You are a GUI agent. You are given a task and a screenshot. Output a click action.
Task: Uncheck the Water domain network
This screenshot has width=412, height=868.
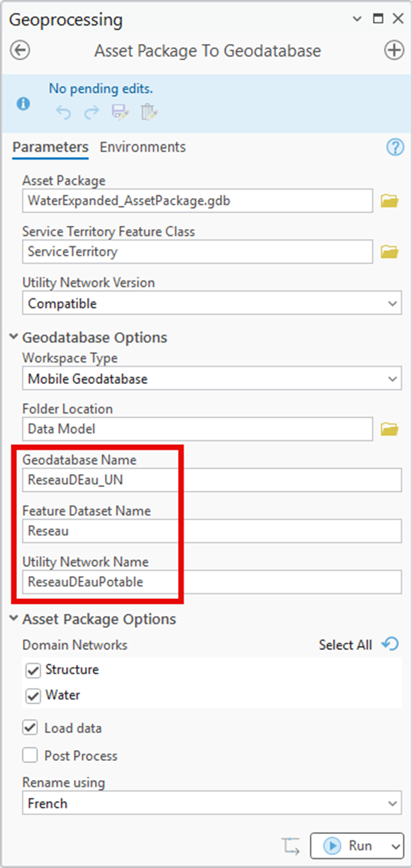[33, 696]
